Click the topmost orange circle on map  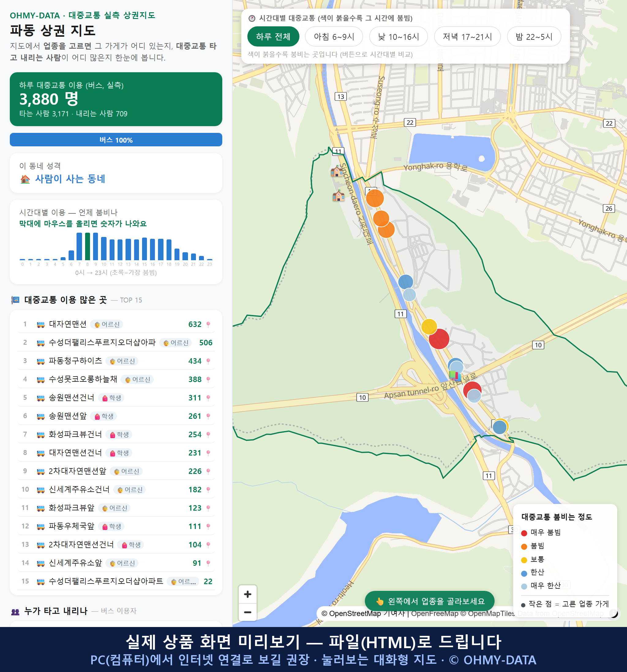pyautogui.click(x=374, y=198)
